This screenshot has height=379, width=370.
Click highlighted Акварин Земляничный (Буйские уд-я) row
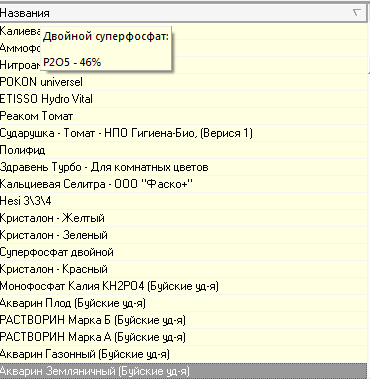(183, 371)
